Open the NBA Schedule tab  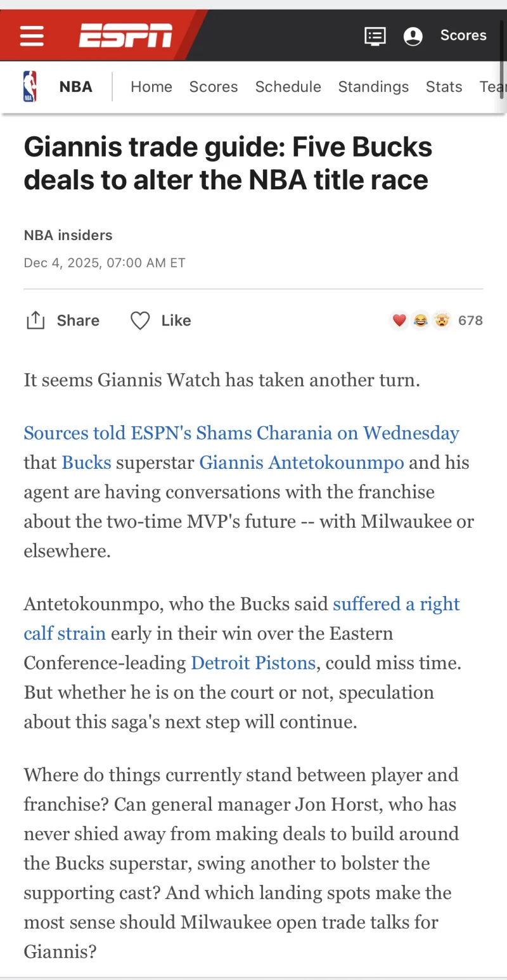pyautogui.click(x=288, y=87)
